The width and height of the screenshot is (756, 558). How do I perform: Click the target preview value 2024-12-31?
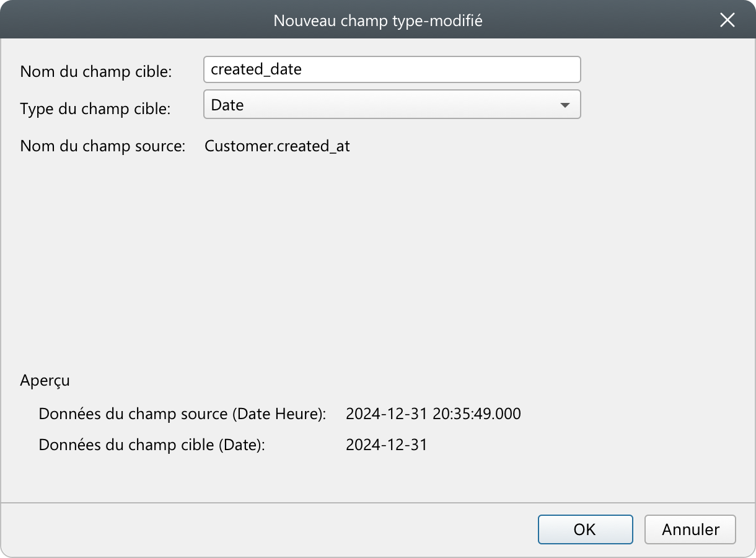pos(387,445)
